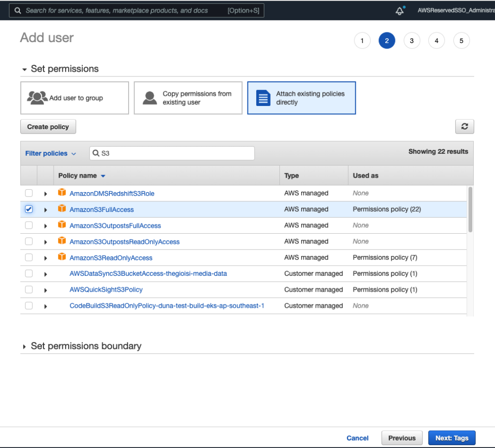The width and height of the screenshot is (495, 448).
Task: Open the AmazonS3OutpostsReadOnlyAccess policy link
Action: click(124, 242)
